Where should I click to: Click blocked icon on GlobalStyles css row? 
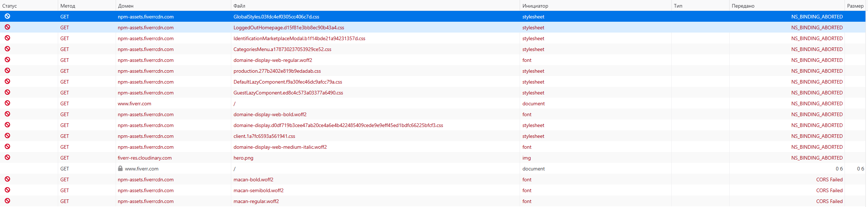pos(7,16)
